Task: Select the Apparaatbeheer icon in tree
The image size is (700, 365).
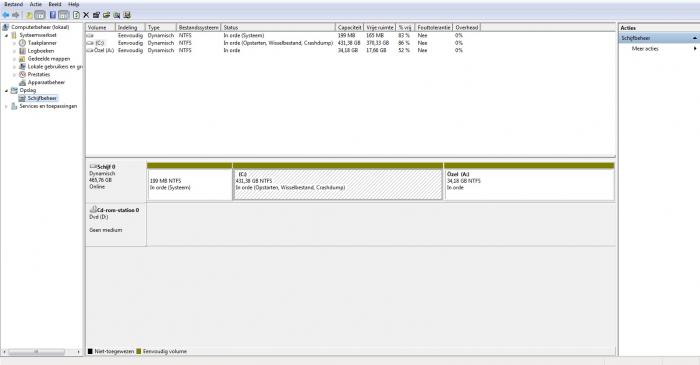Action: (x=22, y=83)
